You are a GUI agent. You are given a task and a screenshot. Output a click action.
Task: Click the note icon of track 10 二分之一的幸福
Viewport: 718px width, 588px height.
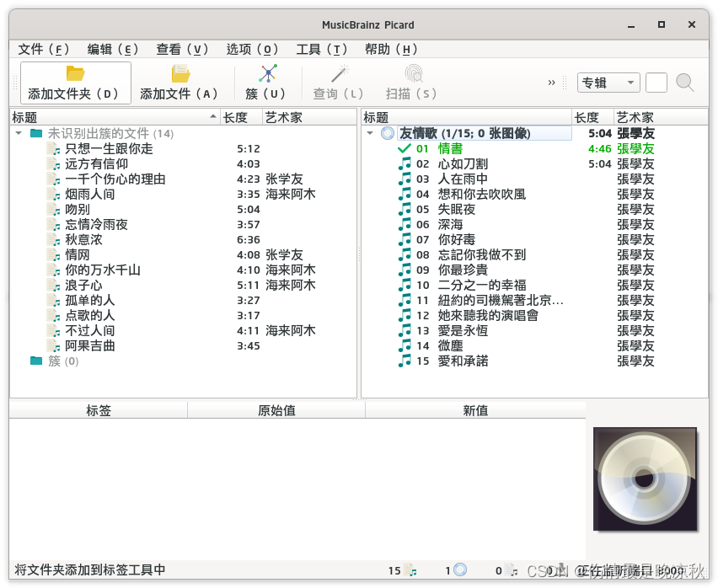tap(405, 285)
